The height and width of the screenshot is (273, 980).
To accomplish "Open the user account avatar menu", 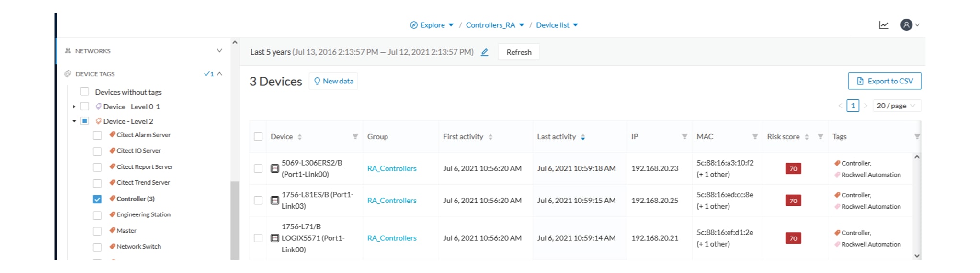I will [906, 25].
